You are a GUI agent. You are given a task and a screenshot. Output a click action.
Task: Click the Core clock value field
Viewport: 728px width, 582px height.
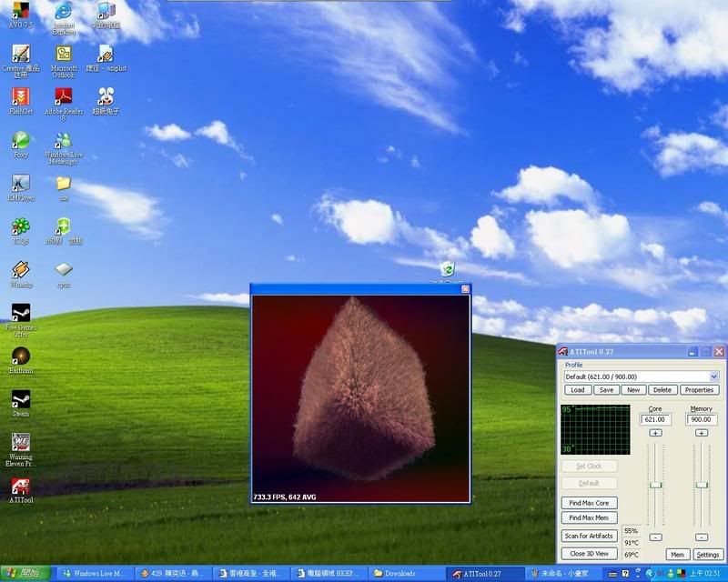654,419
